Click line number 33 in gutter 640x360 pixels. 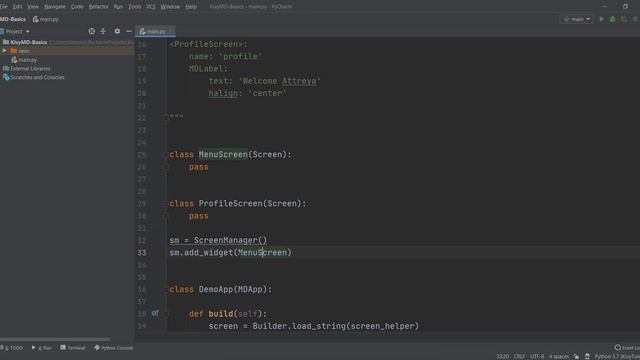click(142, 253)
